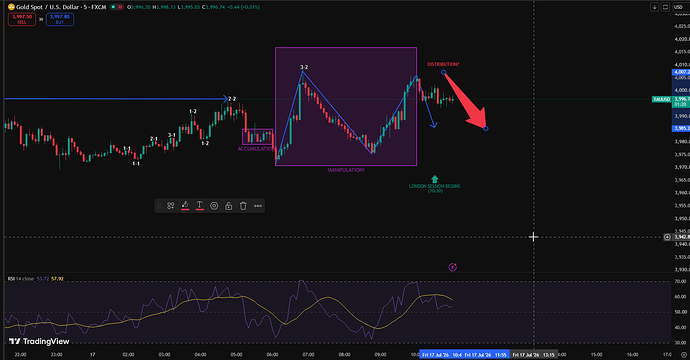This screenshot has height=360, width=690.
Task: Toggle the lock on the selected drawing
Action: pos(228,206)
